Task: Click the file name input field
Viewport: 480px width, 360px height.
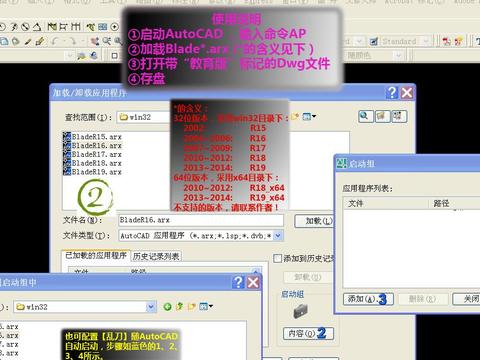Action: coord(201,220)
